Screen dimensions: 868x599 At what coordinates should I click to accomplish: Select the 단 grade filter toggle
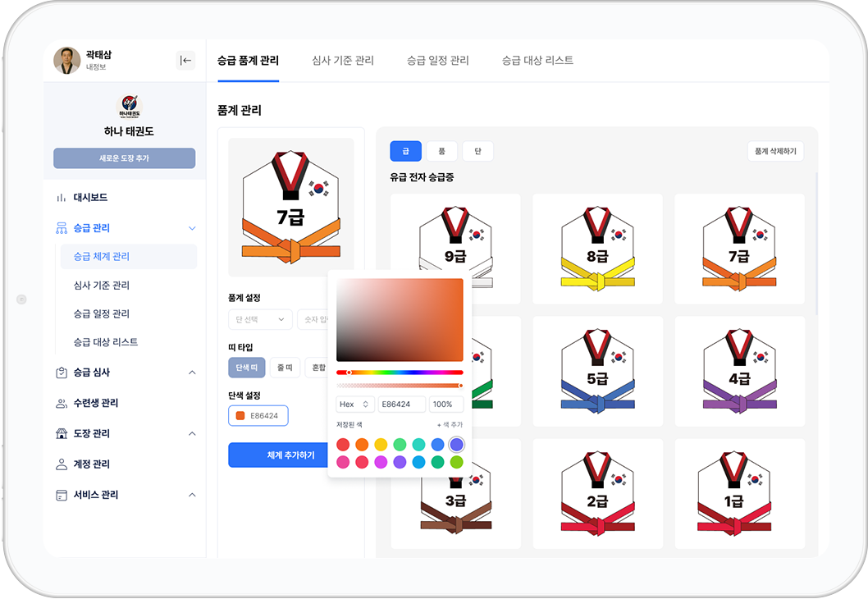477,151
